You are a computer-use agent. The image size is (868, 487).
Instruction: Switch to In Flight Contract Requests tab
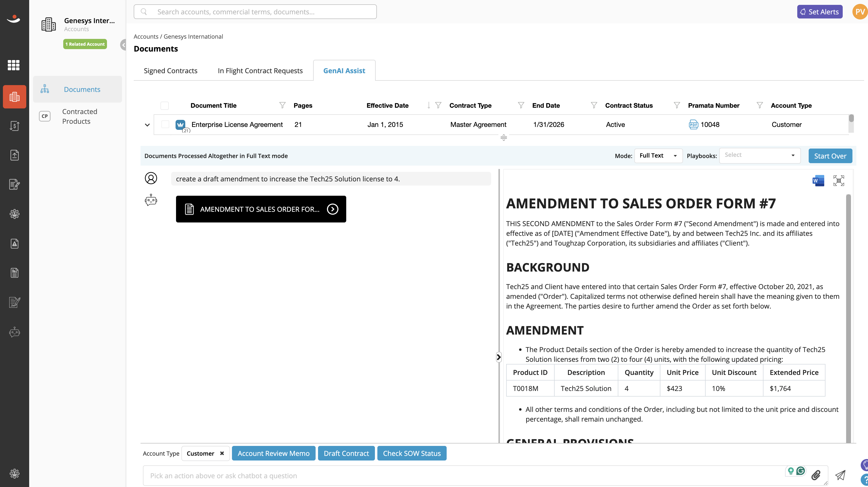click(260, 71)
